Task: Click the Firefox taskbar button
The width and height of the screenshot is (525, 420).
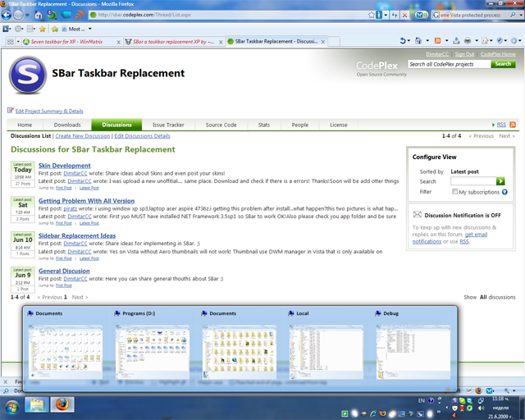Action: click(62, 405)
